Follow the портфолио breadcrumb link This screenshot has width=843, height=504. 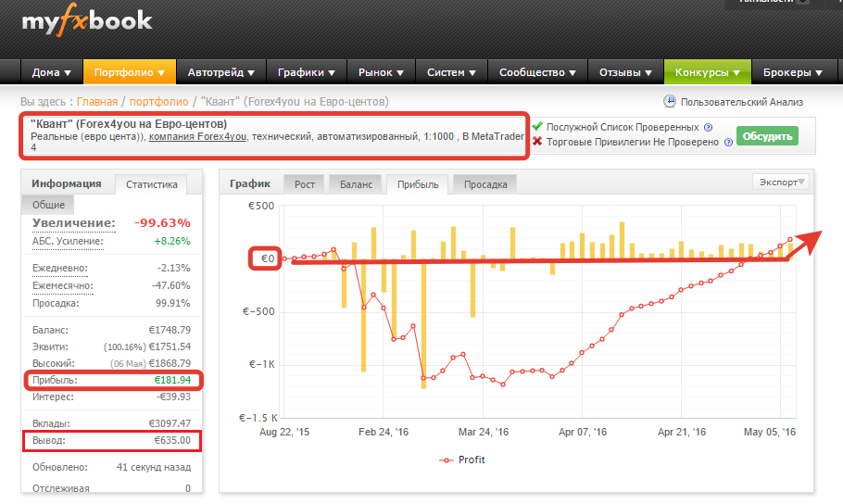pos(158,102)
